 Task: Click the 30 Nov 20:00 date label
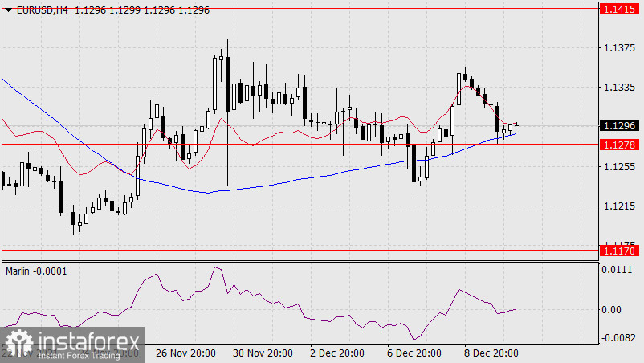[x=260, y=353]
